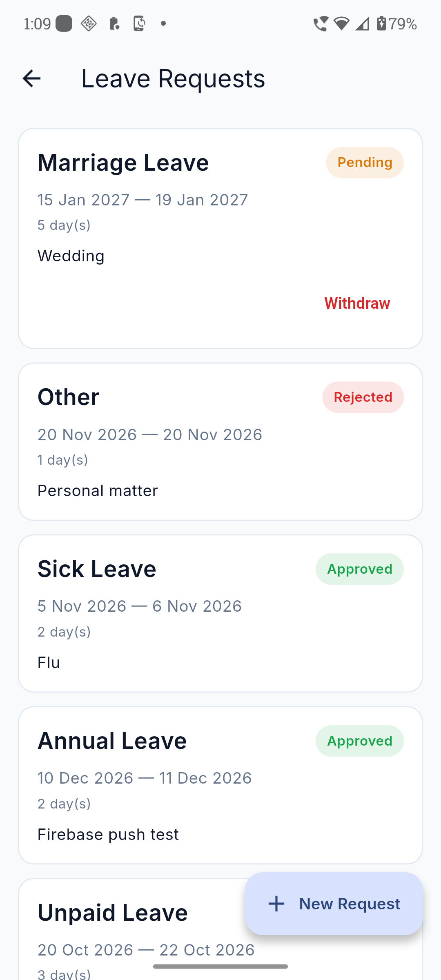Tap the diamond-shaped notification icon

pos(89,24)
